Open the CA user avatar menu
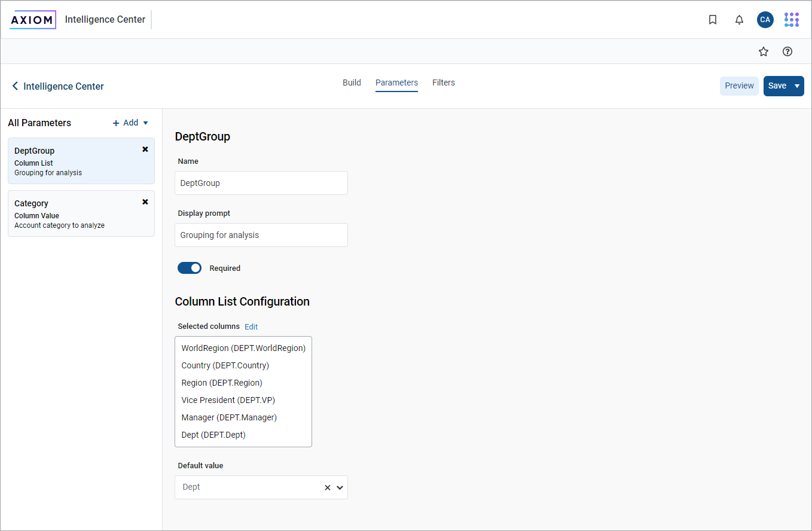 [765, 20]
